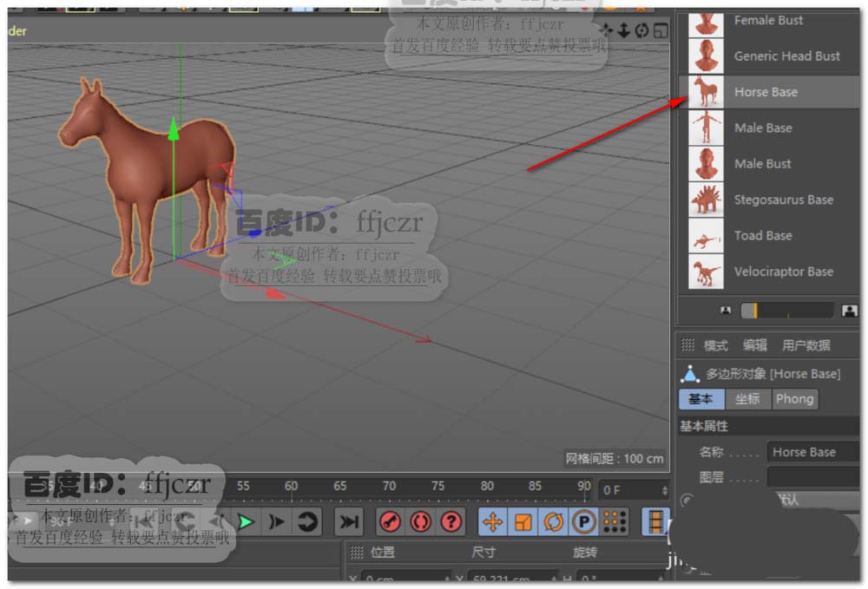The height and width of the screenshot is (589, 868).
Task: Click the red X axis handle
Action: point(276,294)
